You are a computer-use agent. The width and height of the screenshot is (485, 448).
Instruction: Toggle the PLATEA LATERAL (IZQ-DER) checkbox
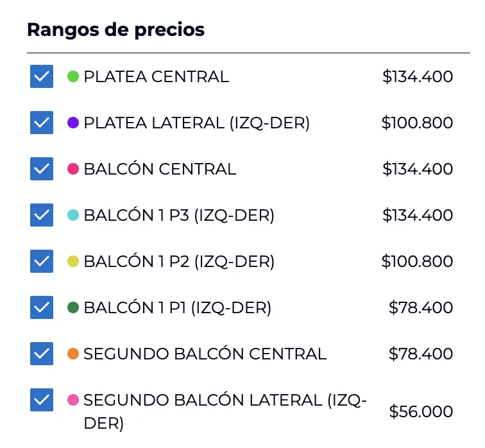coord(42,123)
